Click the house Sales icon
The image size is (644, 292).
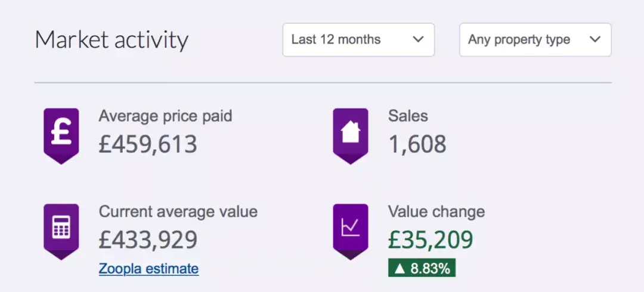[350, 133]
